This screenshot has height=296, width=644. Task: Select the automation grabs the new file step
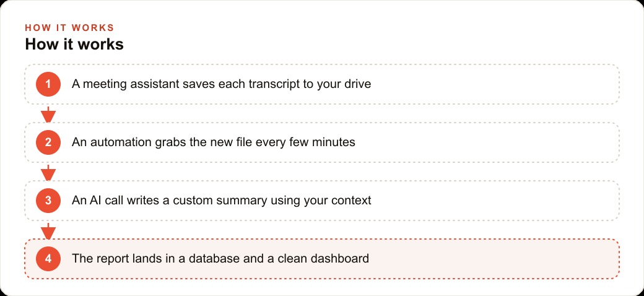pyautogui.click(x=322, y=142)
